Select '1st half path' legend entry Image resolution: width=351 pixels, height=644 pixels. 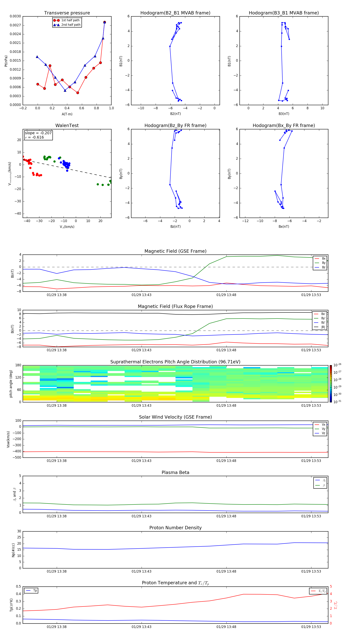coord(67,20)
